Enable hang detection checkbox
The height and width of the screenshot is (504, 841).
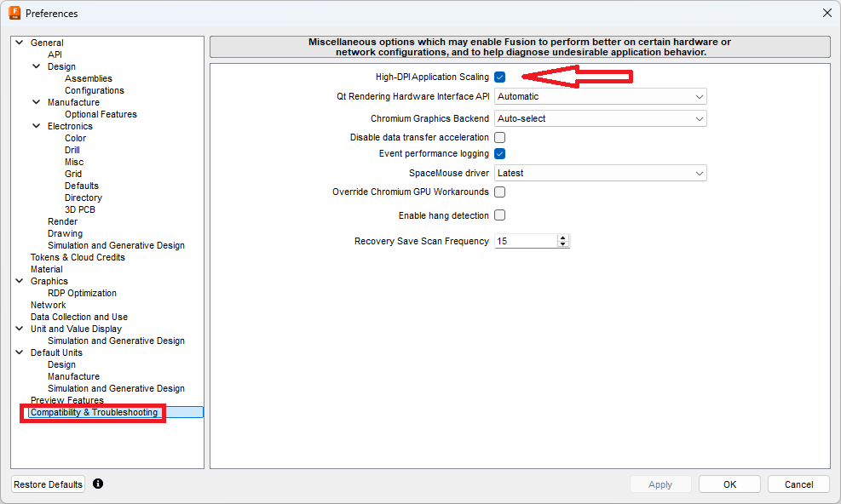pyautogui.click(x=500, y=215)
